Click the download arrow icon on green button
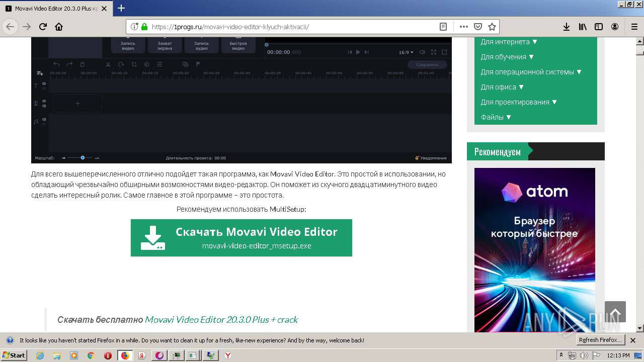Screen dimensions: 644x362 (x=153, y=238)
